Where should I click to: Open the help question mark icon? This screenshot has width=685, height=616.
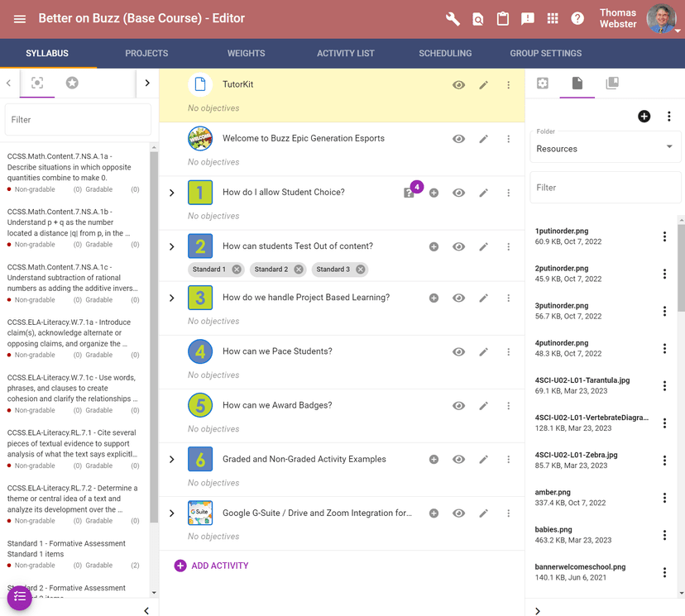point(577,19)
